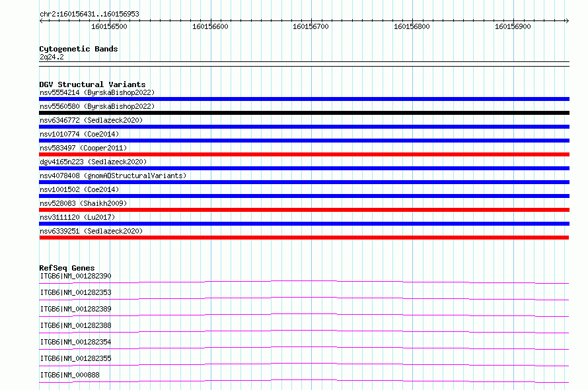Select the 2q24.2 cytogenetic band label

pos(52,57)
